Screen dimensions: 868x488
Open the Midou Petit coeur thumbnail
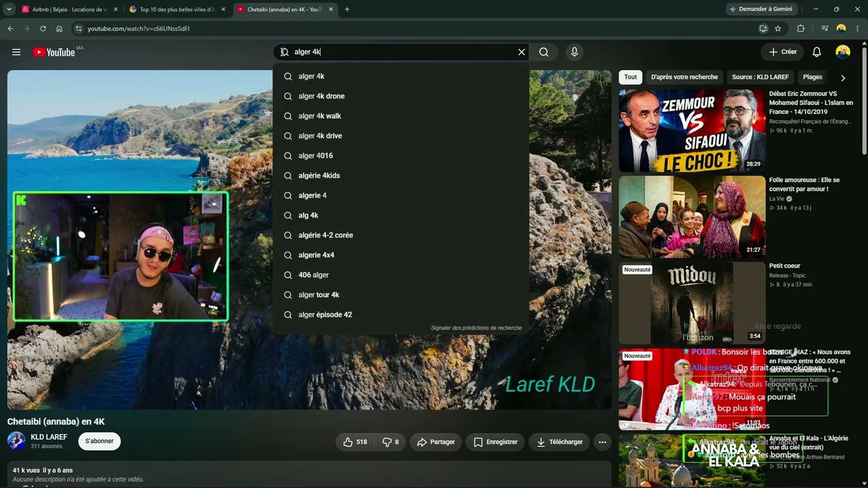692,303
